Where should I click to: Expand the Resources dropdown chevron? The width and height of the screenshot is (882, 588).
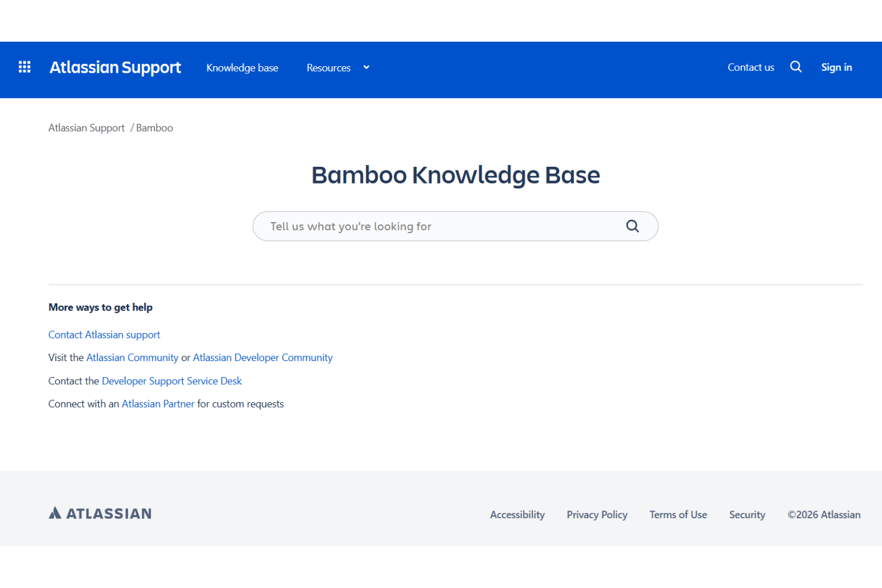tap(367, 67)
